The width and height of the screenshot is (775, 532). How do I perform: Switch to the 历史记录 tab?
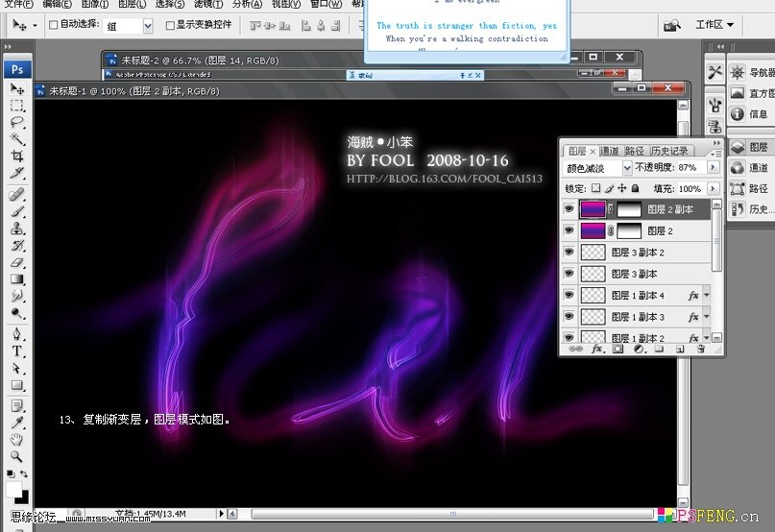pyautogui.click(x=669, y=151)
